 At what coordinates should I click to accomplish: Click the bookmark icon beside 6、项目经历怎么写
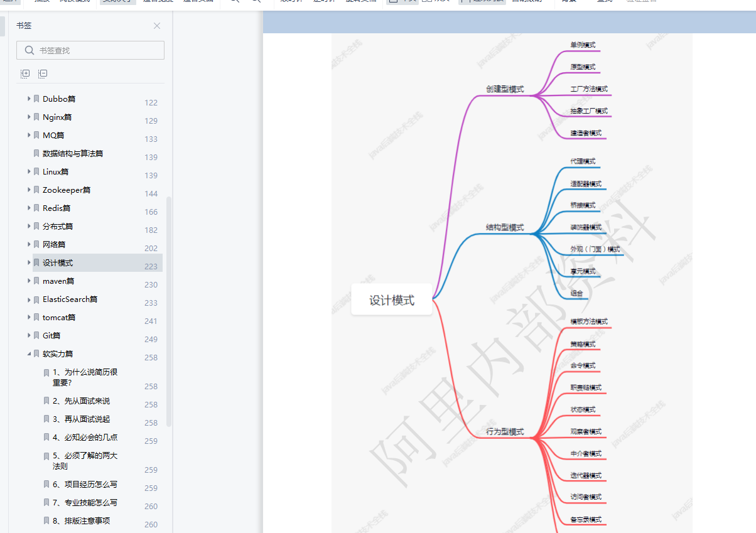coord(46,484)
